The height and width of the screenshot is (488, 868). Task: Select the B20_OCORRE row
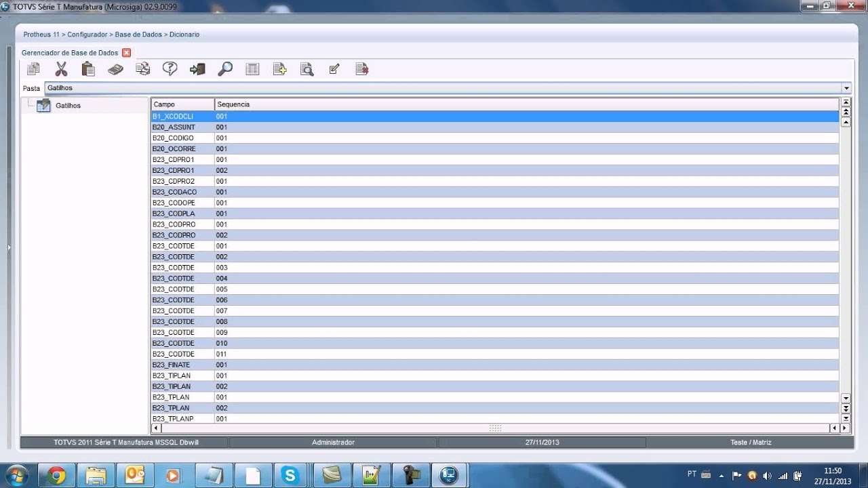click(x=495, y=149)
